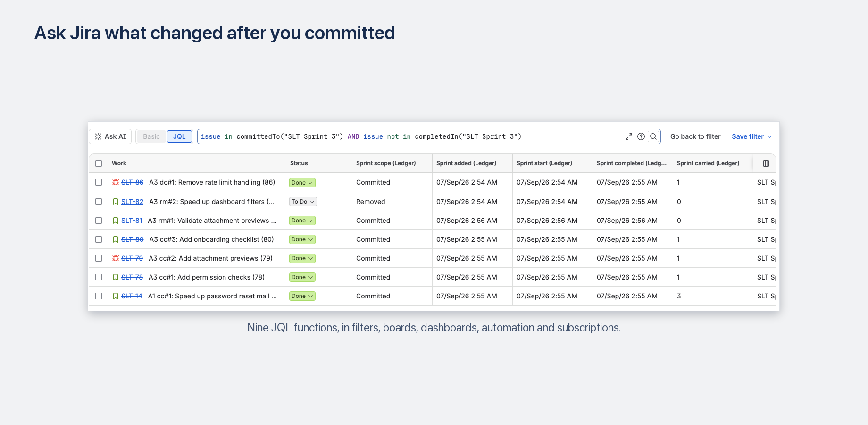
Task: Click summary 'A3 cc#2: Add attachment previews (79)'
Action: (x=210, y=258)
